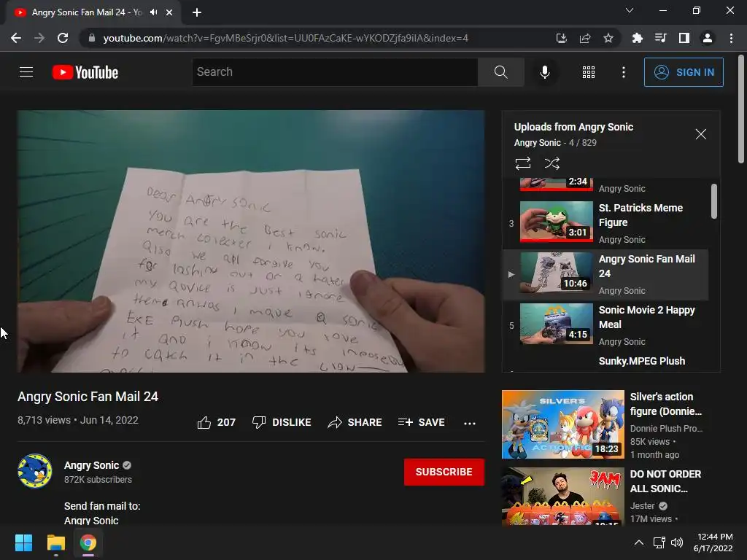Click the Chrome taskbar icon

click(88, 542)
